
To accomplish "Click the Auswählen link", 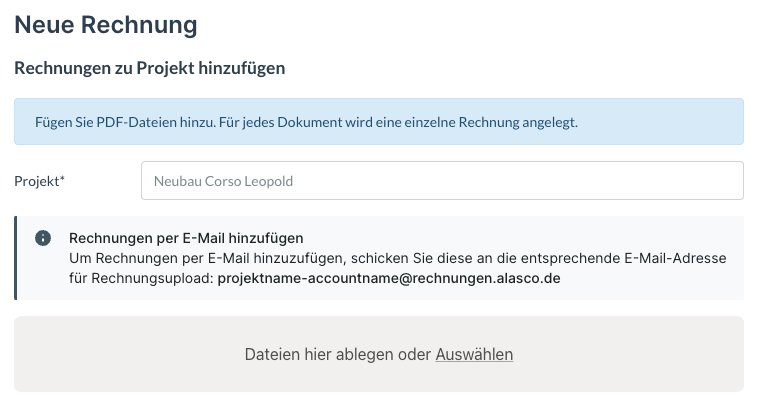I will pyautogui.click(x=474, y=354).
